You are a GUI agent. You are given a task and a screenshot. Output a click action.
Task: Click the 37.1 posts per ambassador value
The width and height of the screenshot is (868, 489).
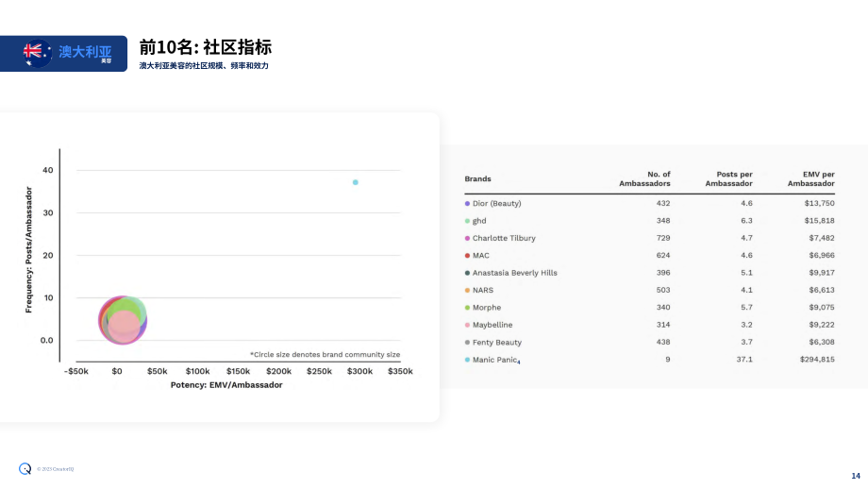[x=744, y=360]
